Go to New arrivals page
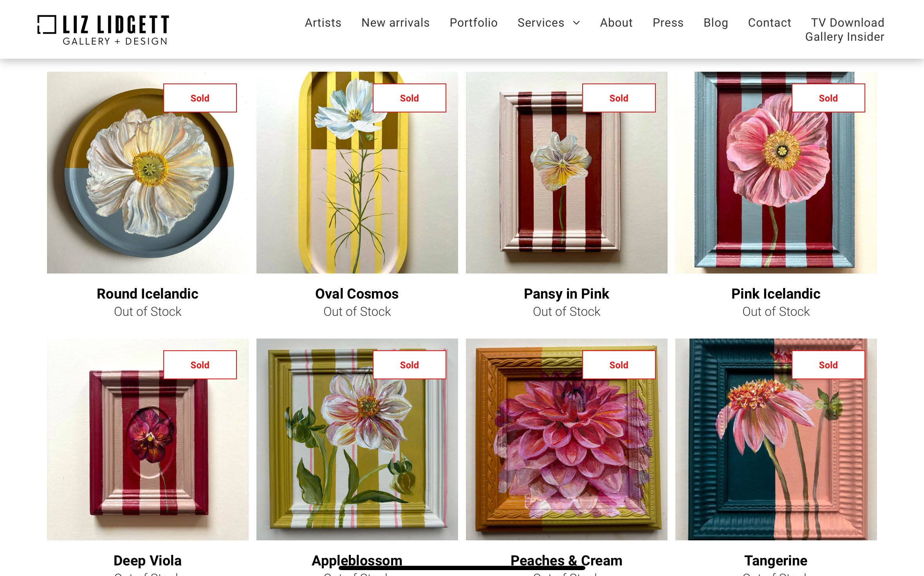924x576 pixels. [x=395, y=23]
